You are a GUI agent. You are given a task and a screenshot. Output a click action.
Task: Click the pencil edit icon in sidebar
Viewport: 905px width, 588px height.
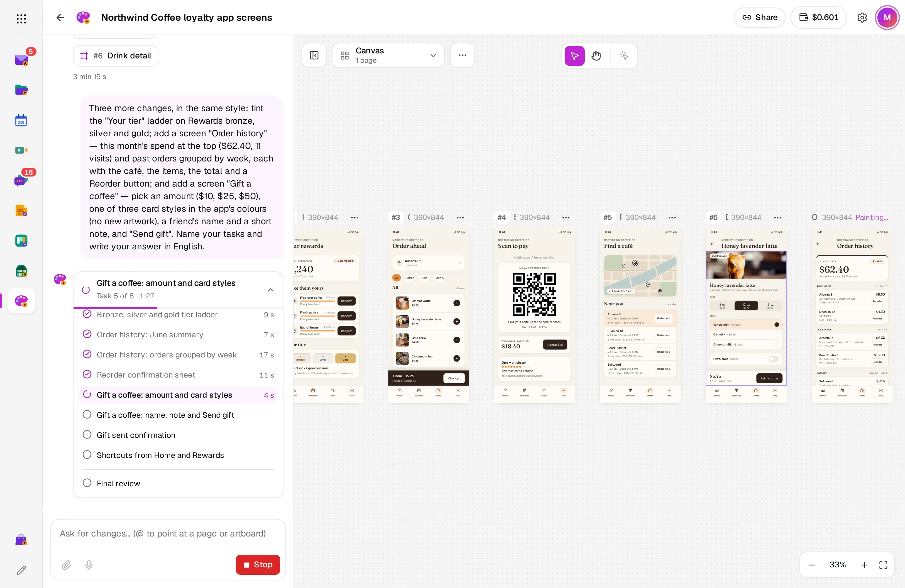click(x=21, y=570)
